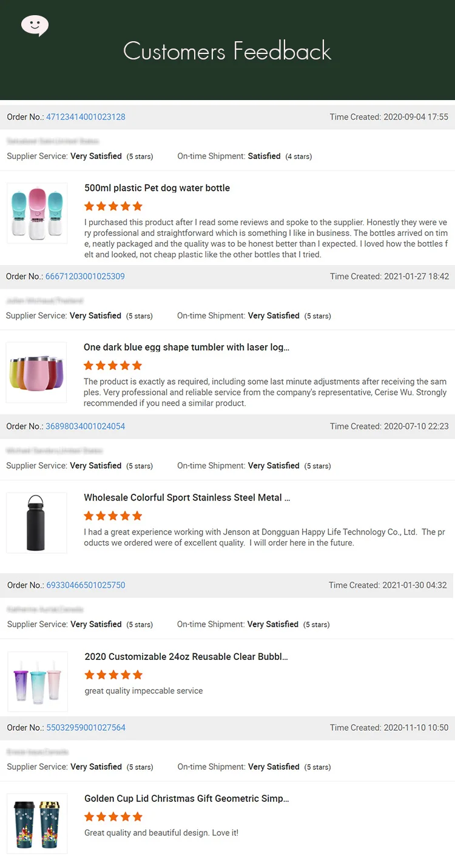Viewport: 455px width, 868px height.
Task: Open order number 66671203001025309
Action: tap(85, 277)
